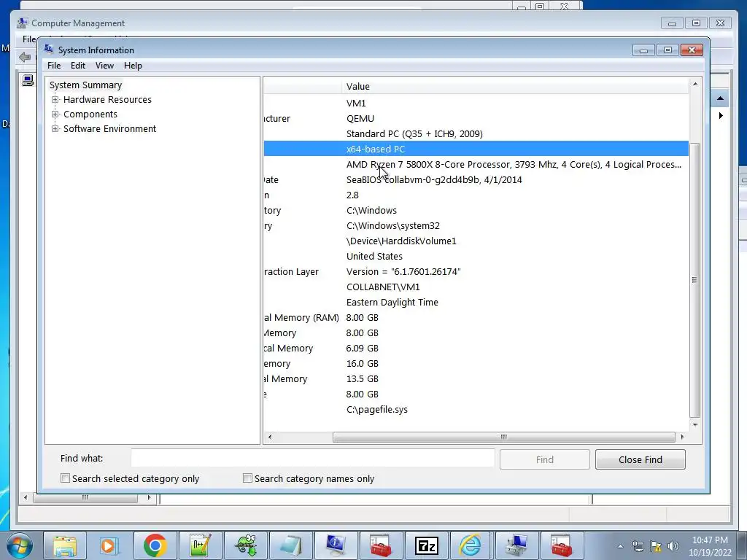The image size is (747, 560).
Task: Launch Windows Media Player from the taskbar
Action: 109,545
